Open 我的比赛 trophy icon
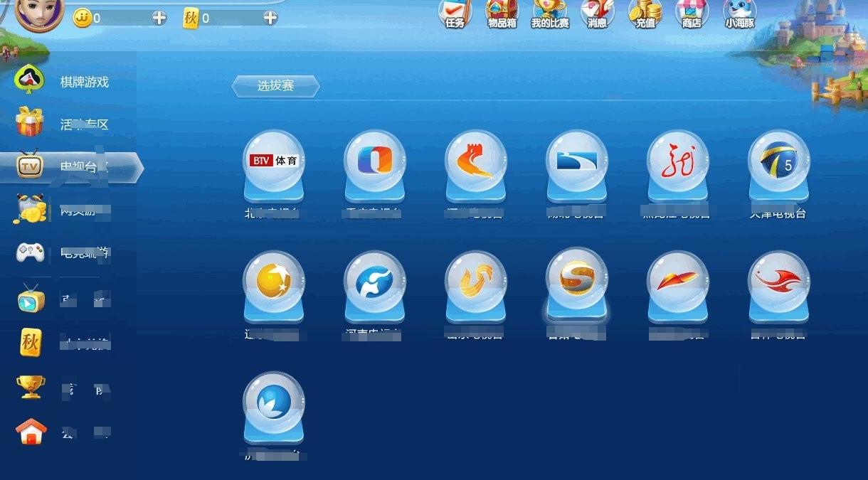The height and width of the screenshot is (480, 868). (x=550, y=13)
